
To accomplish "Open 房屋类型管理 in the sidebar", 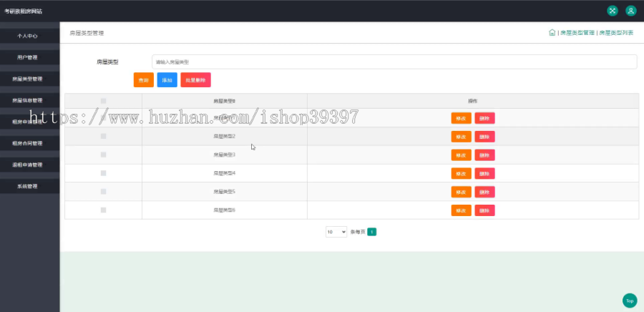I will pos(29,79).
